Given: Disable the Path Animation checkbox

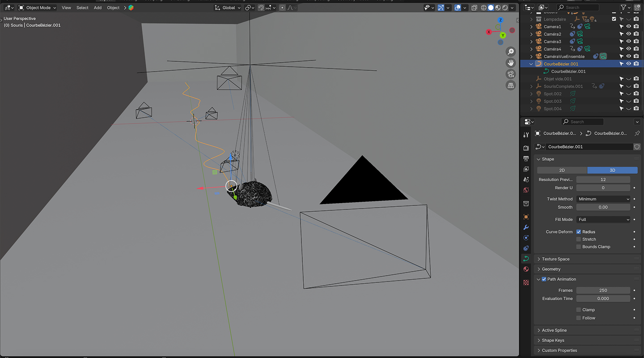Looking at the screenshot, I should click(x=544, y=279).
